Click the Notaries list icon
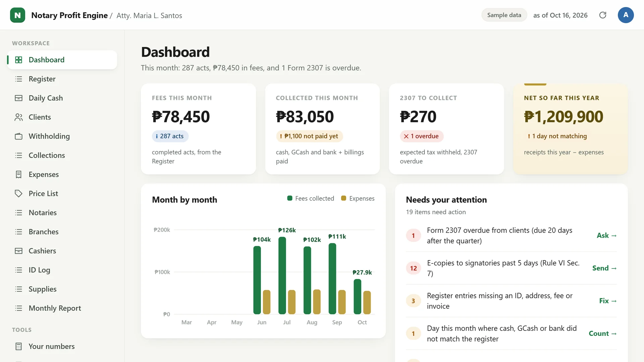 (19, 213)
